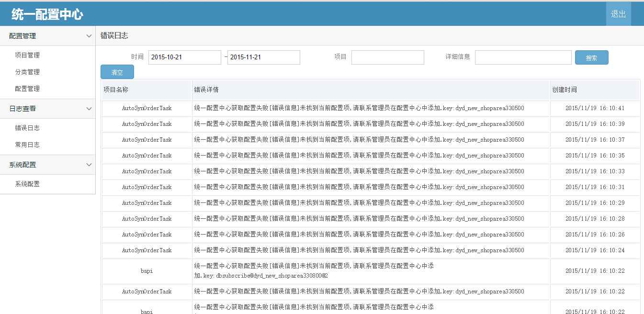Click the start date field 2015-10-21
The image size is (644, 314).
[x=185, y=57]
